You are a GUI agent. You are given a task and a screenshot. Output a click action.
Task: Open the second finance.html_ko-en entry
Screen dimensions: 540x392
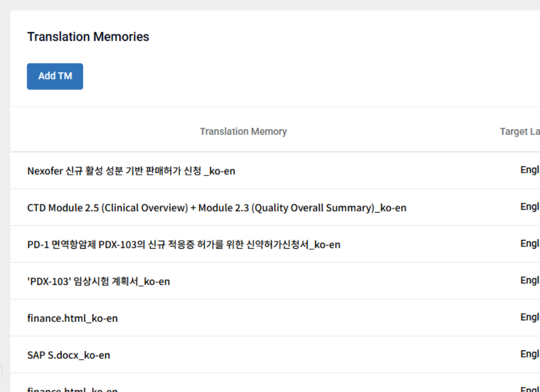point(71,389)
